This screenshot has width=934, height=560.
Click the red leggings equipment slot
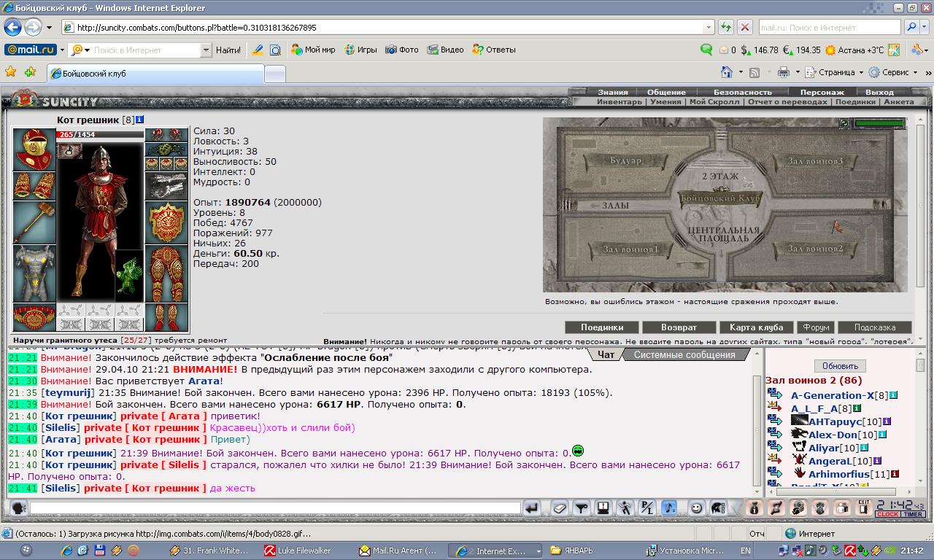click(166, 273)
